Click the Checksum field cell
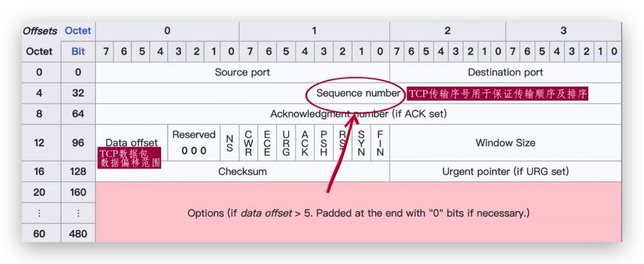This screenshot has height=264, width=644. tap(242, 172)
